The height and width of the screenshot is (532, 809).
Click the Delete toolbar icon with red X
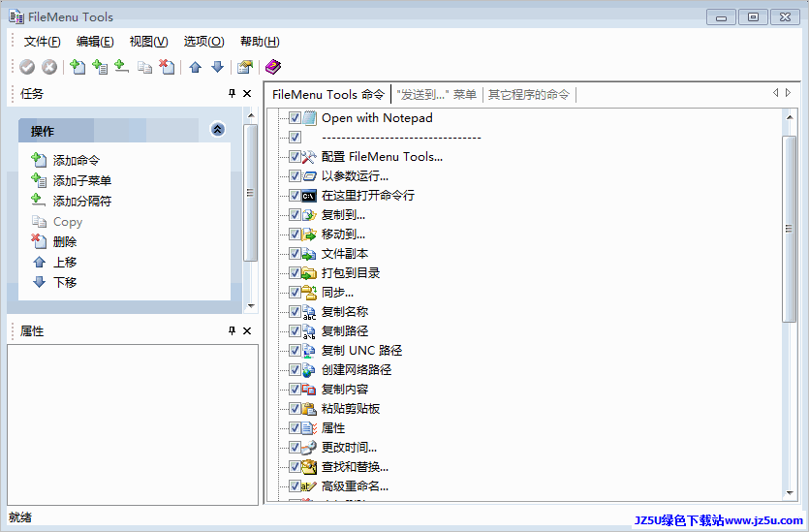pyautogui.click(x=167, y=67)
